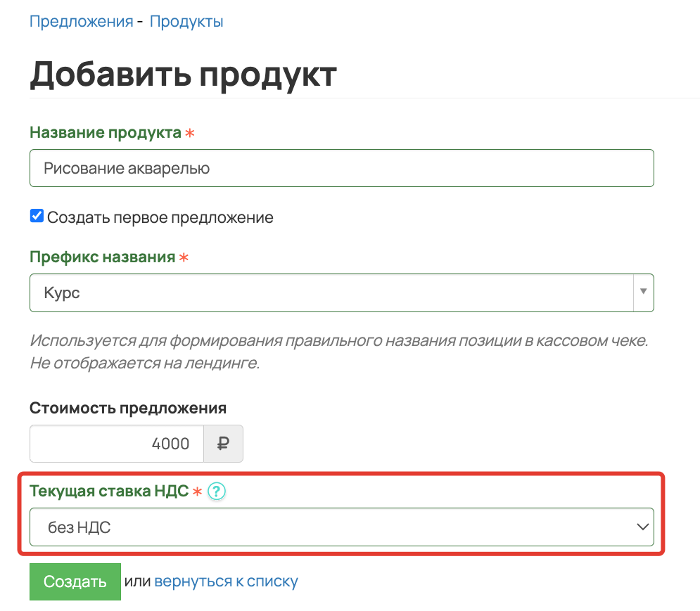
Task: Click the hint text about кассовом чеке
Action: [339, 340]
